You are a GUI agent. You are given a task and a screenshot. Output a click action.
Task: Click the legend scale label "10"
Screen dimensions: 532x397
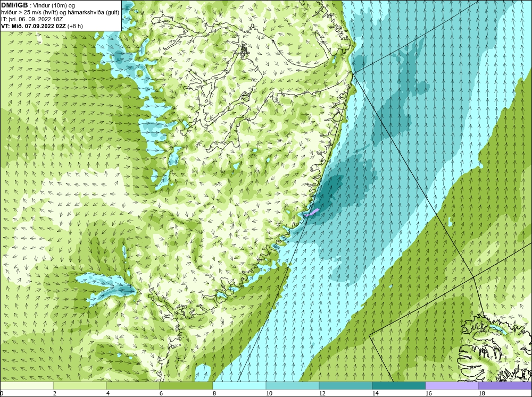point(269,393)
